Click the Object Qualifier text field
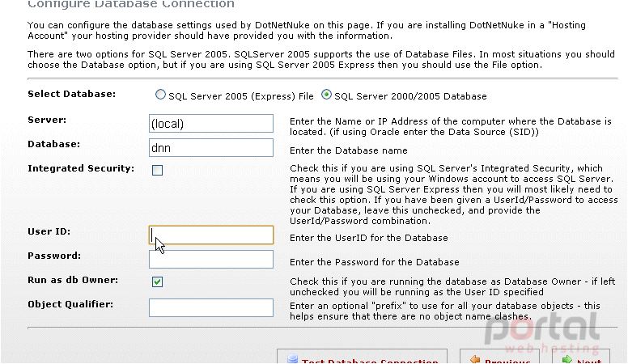Viewport: 628px width, 364px height. click(211, 307)
